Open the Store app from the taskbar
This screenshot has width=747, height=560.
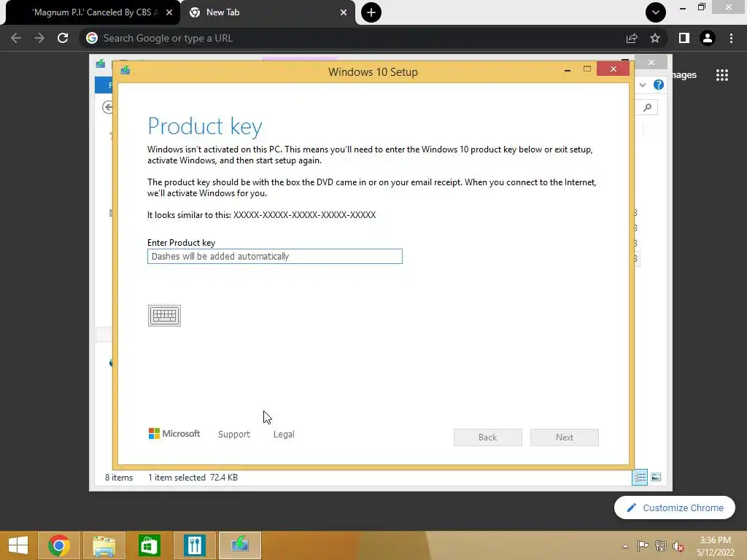pyautogui.click(x=149, y=545)
